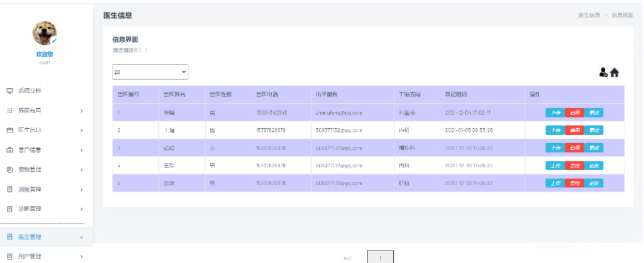Click the email zhangfeng@qq.com
The height and width of the screenshot is (263, 644).
(339, 113)
